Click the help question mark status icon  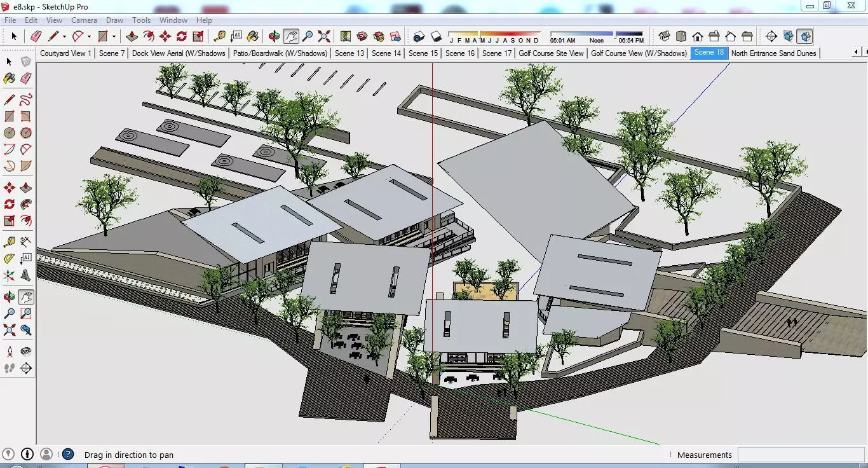[68, 455]
